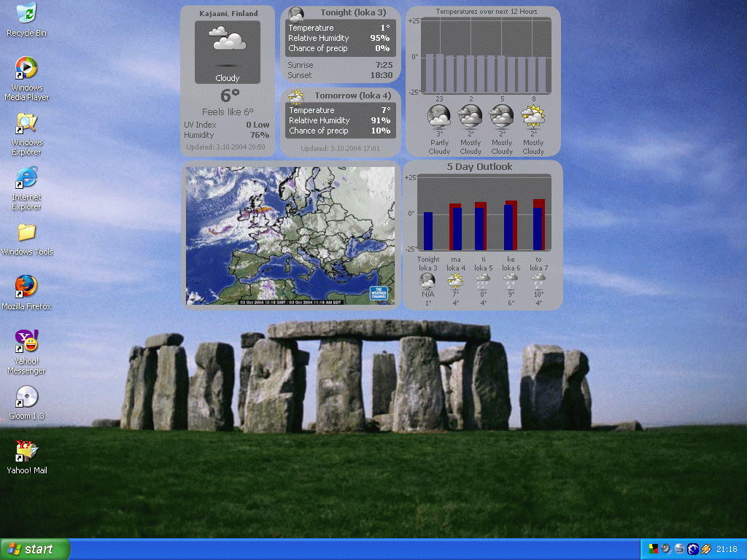
Task: Click the system clock showing 21:18
Action: coord(727,549)
